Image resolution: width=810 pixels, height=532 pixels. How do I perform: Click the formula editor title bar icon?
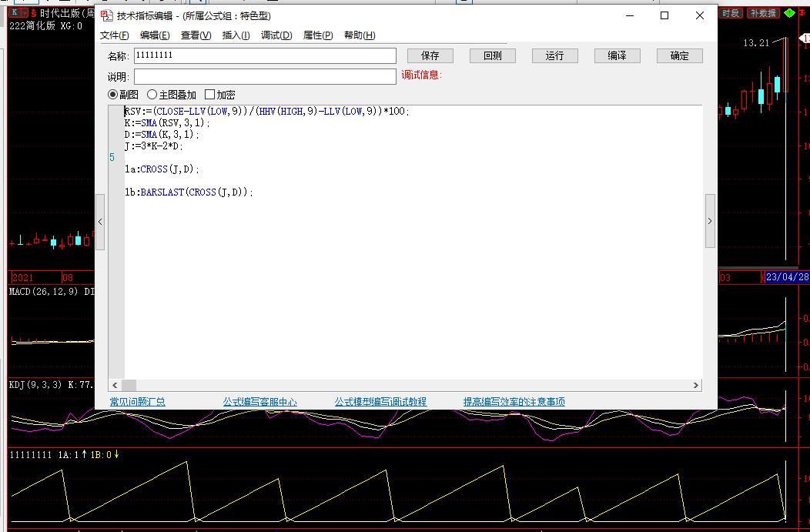pyautogui.click(x=106, y=16)
